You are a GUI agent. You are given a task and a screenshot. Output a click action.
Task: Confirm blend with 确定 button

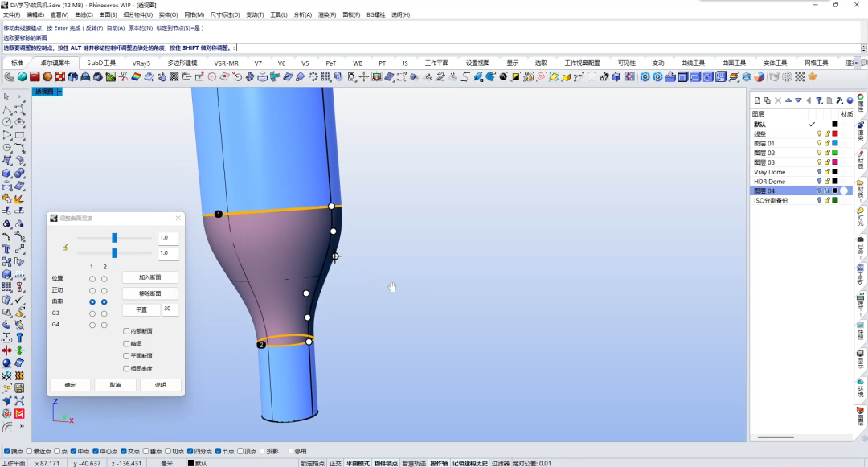[70, 385]
